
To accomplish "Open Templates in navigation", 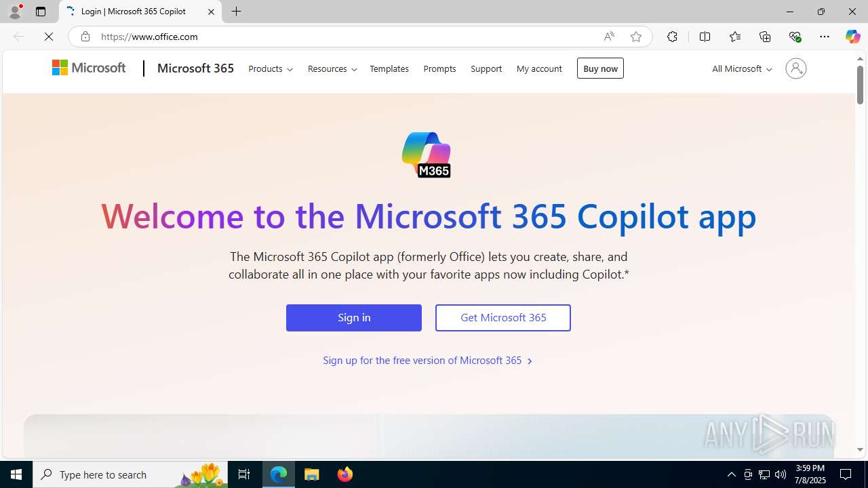I will click(x=389, y=68).
